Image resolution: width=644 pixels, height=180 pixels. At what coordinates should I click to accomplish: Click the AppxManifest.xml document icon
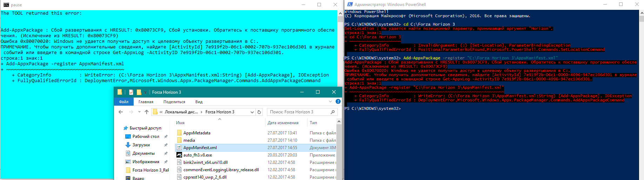tap(179, 148)
